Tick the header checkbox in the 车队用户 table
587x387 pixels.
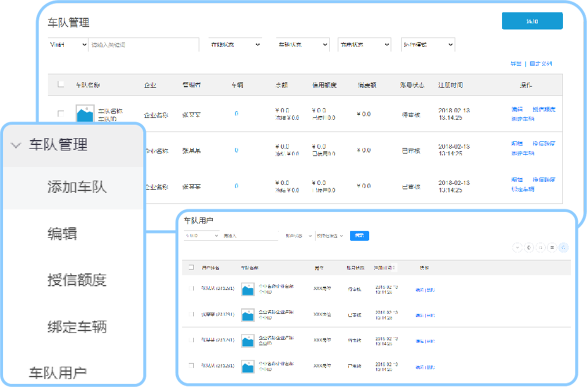pos(191,267)
